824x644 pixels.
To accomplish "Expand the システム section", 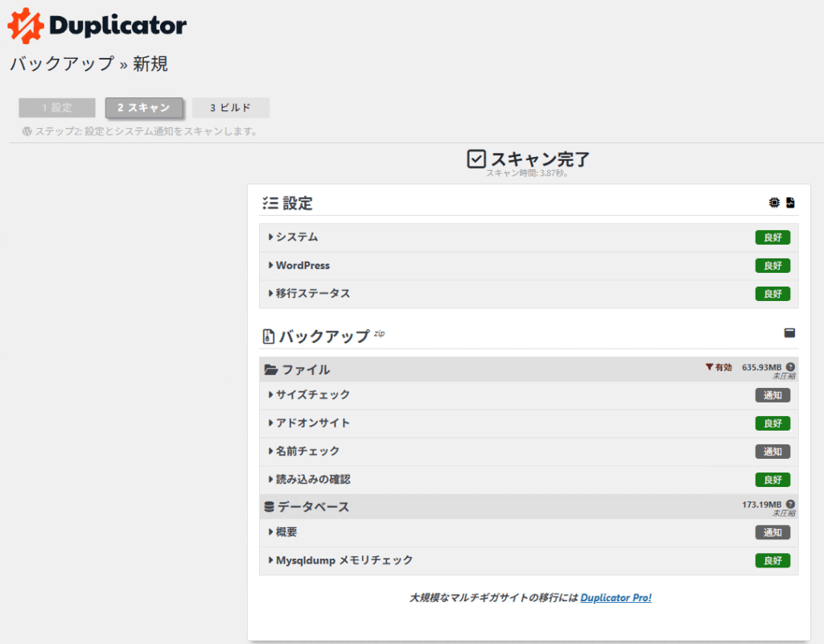I will coord(296,237).
